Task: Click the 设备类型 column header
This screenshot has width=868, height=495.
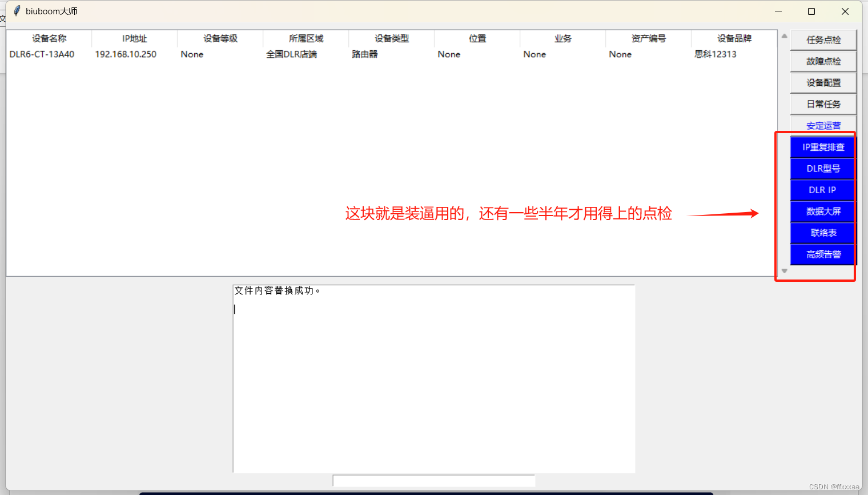Action: coord(392,38)
